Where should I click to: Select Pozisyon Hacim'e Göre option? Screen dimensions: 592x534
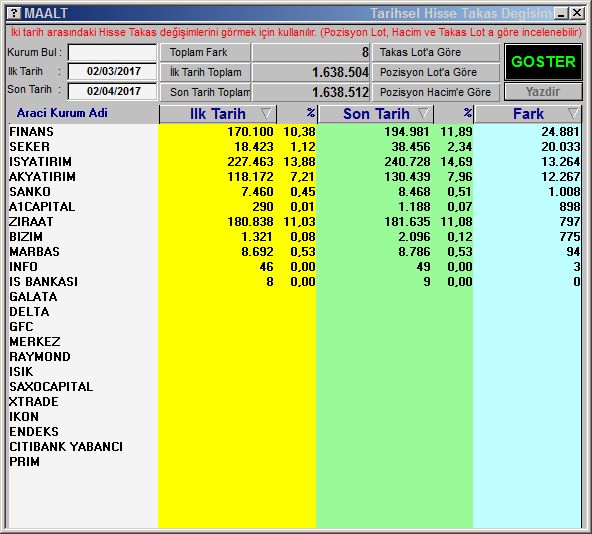tap(436, 92)
